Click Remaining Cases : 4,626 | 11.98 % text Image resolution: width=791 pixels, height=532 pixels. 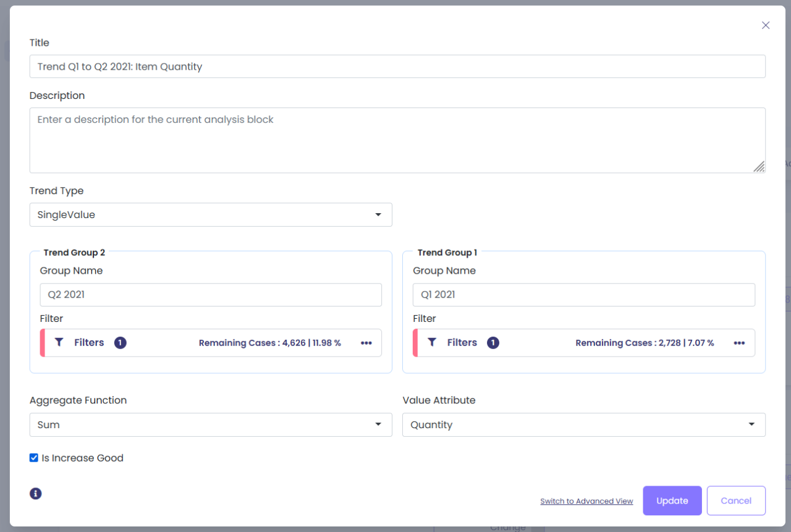click(270, 343)
